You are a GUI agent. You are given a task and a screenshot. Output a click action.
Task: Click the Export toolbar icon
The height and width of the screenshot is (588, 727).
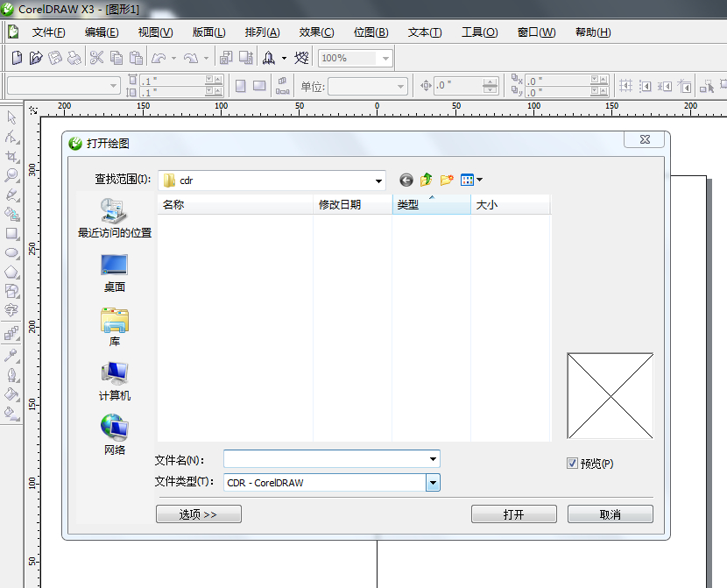tap(246, 58)
